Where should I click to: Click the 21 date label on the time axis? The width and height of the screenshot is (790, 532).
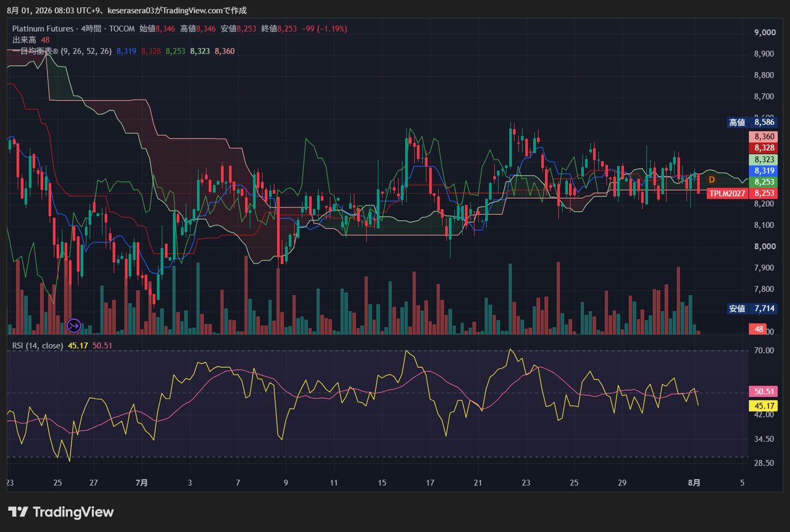[x=478, y=483]
